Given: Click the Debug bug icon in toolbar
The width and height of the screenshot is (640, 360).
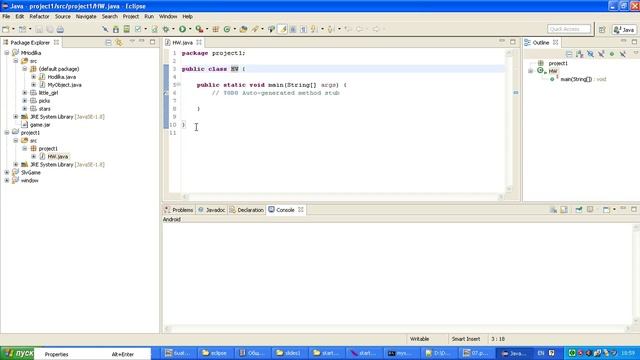Looking at the screenshot, I should click(x=166, y=29).
